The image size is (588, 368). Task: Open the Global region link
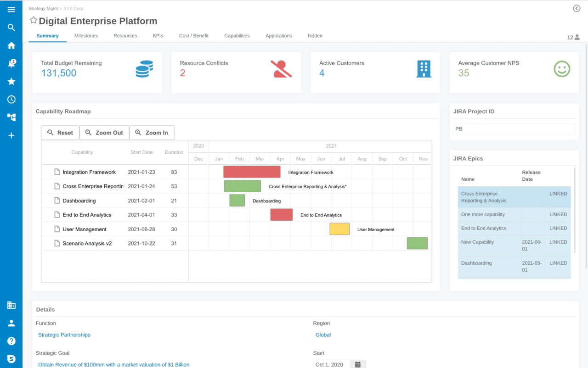[323, 335]
